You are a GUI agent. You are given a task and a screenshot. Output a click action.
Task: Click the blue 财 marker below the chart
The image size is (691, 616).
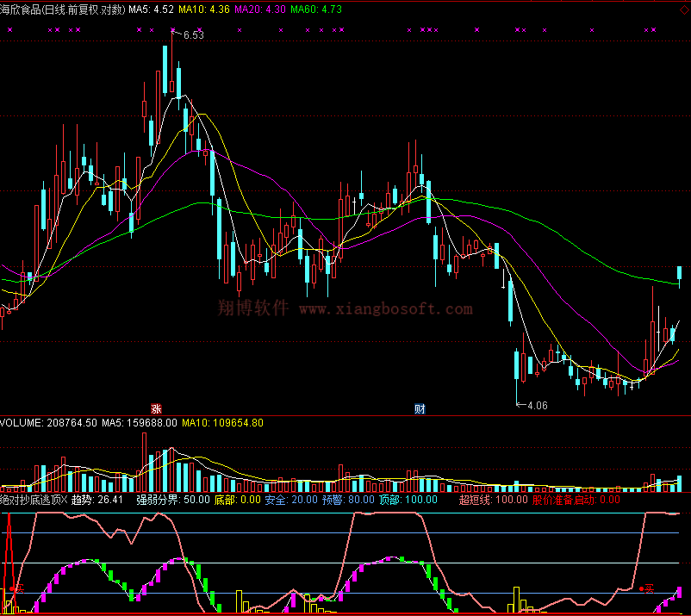420,409
